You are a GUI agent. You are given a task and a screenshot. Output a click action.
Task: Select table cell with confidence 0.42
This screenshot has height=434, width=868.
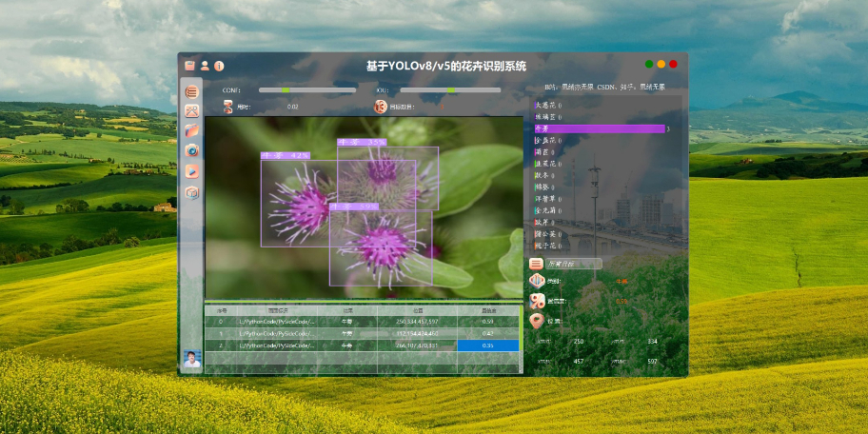point(488,333)
